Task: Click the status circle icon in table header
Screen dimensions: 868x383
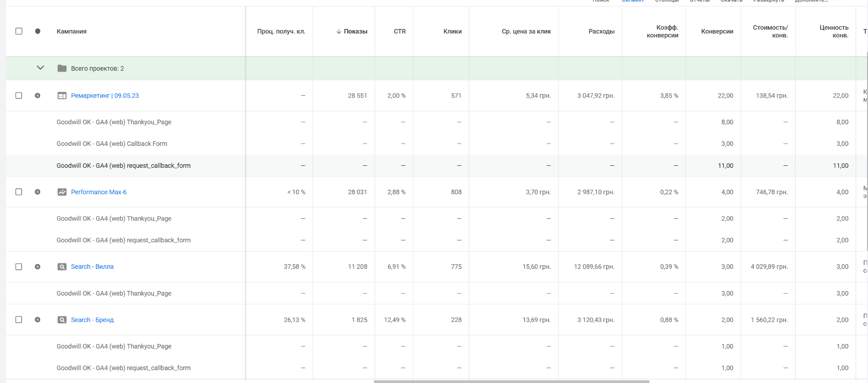Action: (38, 31)
